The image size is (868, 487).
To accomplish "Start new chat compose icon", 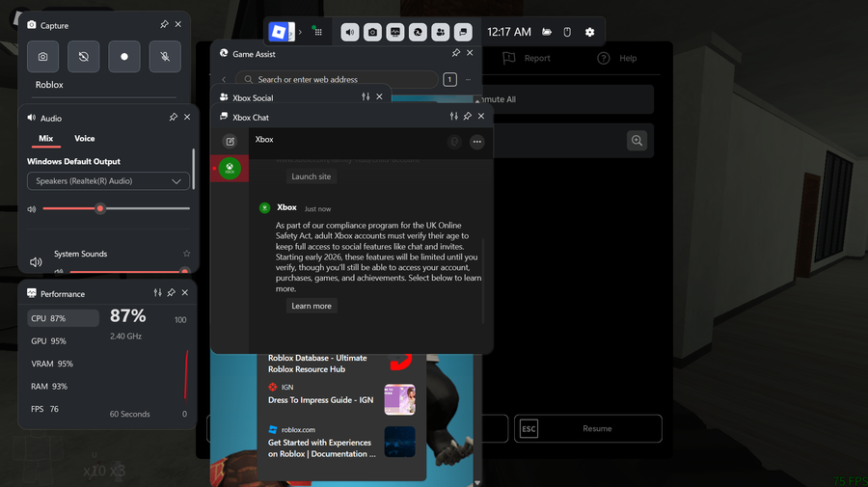I will pyautogui.click(x=231, y=142).
